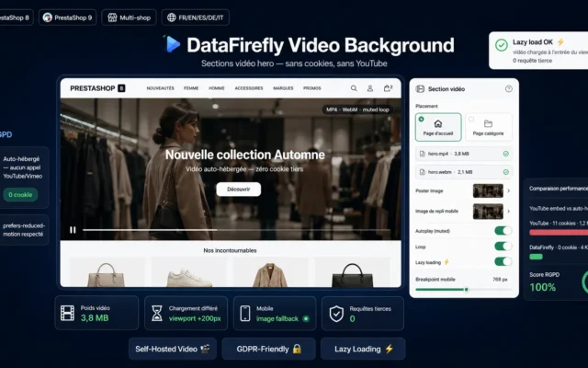Click the Lazy Loading button at bottom
This screenshot has width=588, height=368.
tap(363, 349)
